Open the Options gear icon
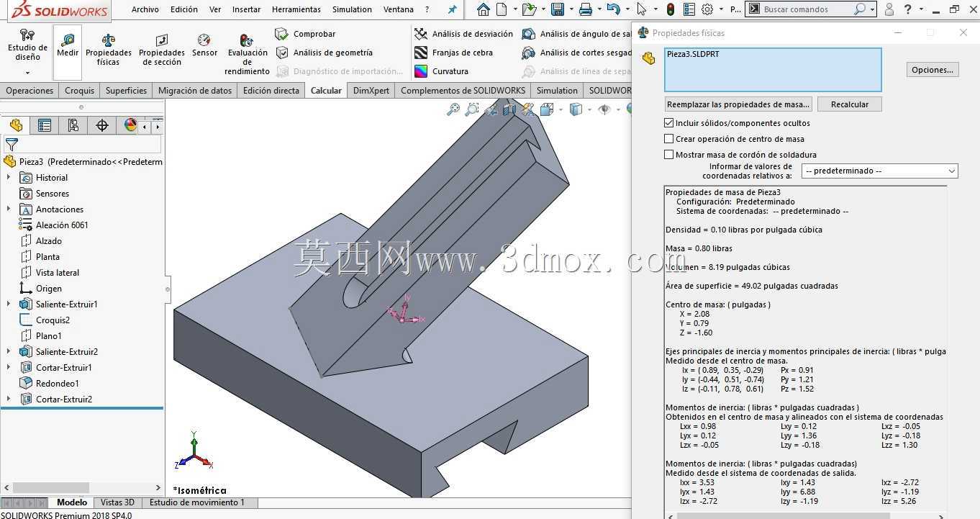The image size is (980, 519). [x=707, y=9]
